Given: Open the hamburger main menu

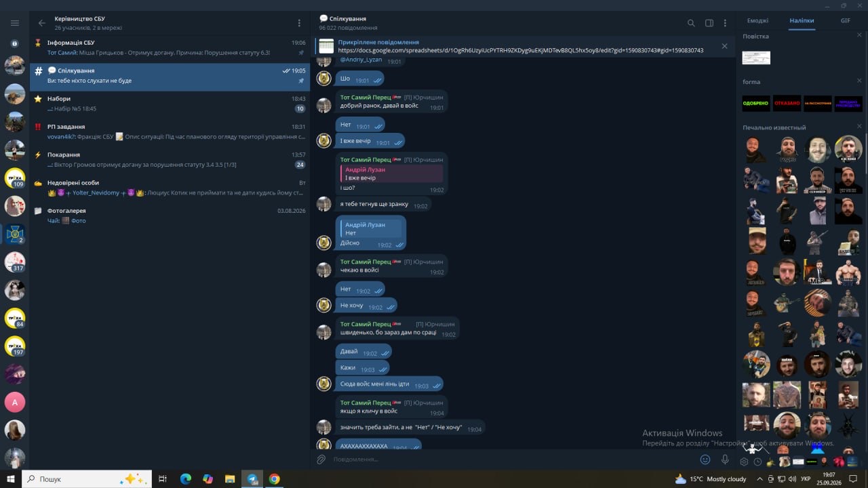Looking at the screenshot, I should (x=15, y=23).
